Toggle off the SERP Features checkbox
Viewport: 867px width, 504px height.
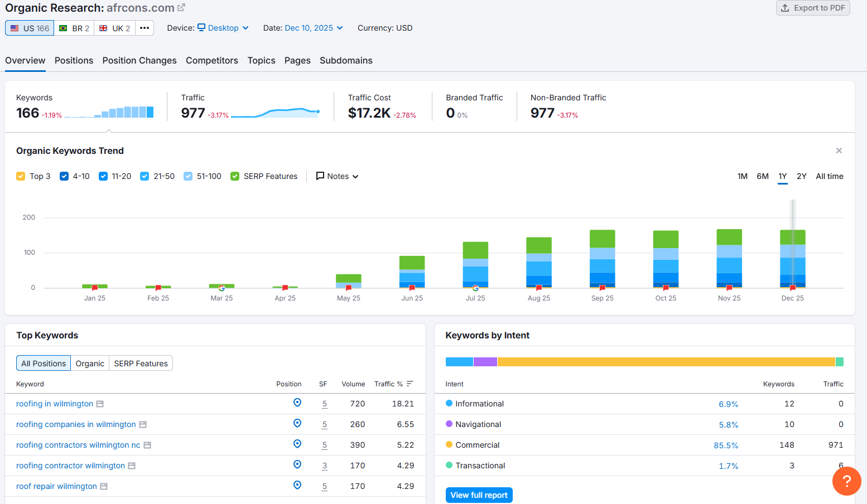click(x=235, y=176)
